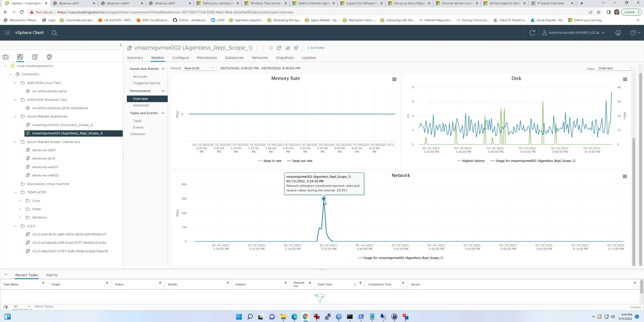Viewport: 644px width, 322px height.
Task: Open the Administrator@VSPHERE.LOCAL user menu
Action: tap(574, 33)
